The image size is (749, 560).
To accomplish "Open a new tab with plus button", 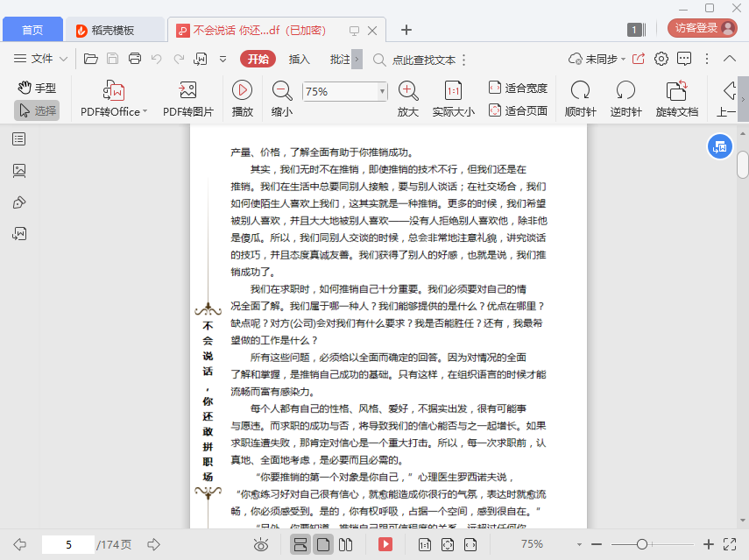I will coord(406,30).
